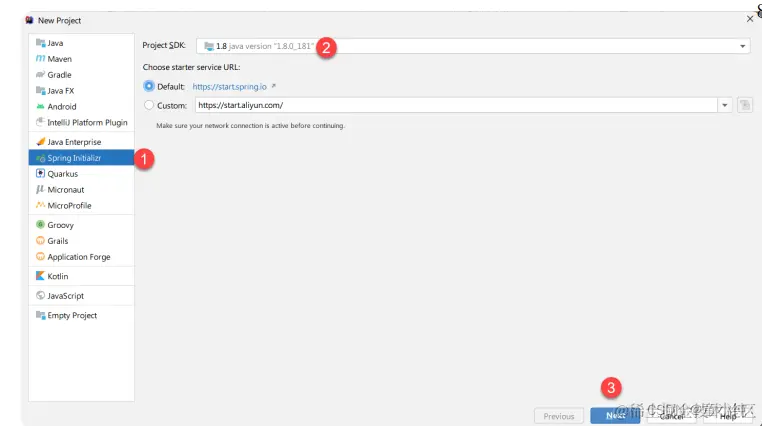Viewport: 762px width, 426px height.
Task: Open the Project SDK dropdown arrow
Action: (x=743, y=46)
